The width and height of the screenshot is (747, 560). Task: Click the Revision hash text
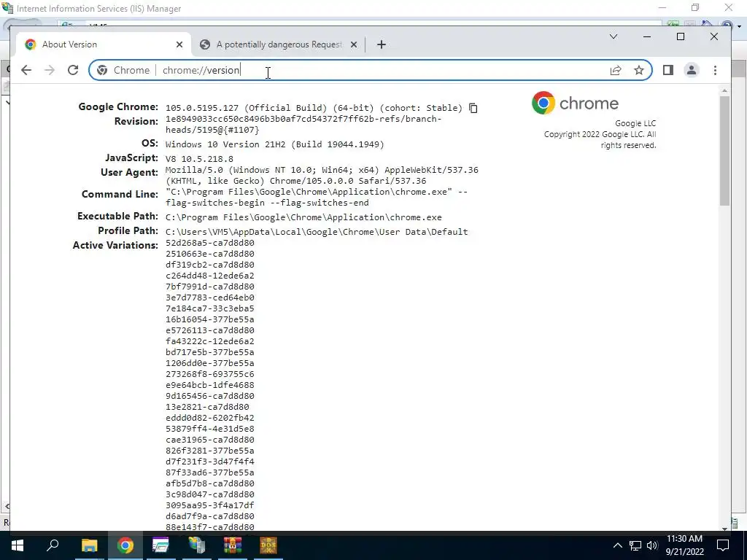point(303,124)
